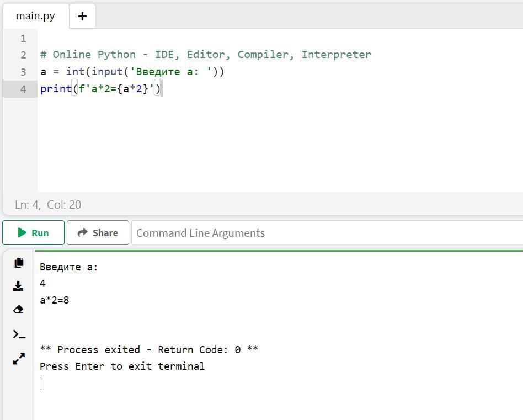Clear the terminal with the eraser icon

point(18,310)
